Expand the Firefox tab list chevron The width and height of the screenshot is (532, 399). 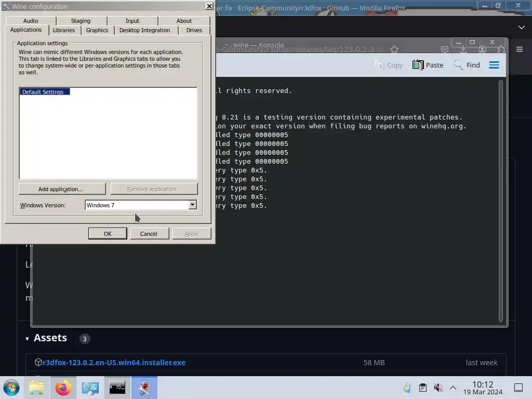(522, 27)
